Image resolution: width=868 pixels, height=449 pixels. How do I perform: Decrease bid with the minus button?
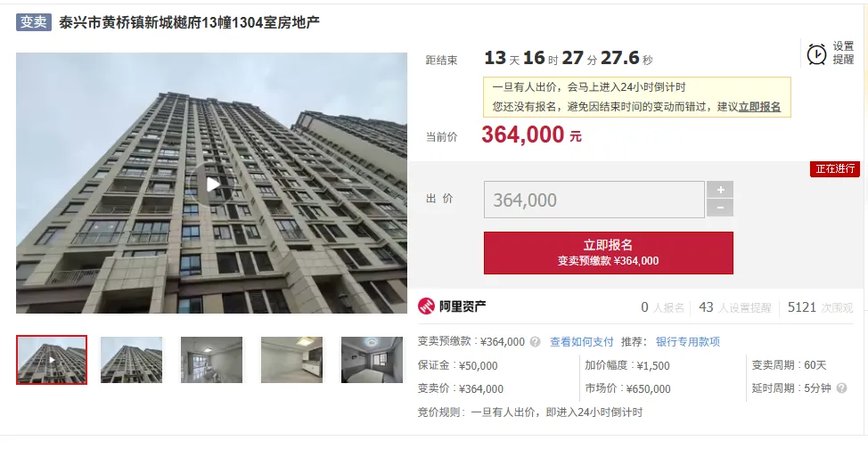coord(720,208)
